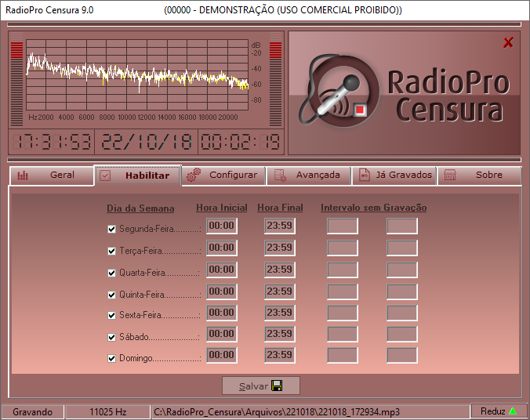Click the Configurar tab gears icon
Viewport: 530px width, 420px height.
(x=194, y=175)
